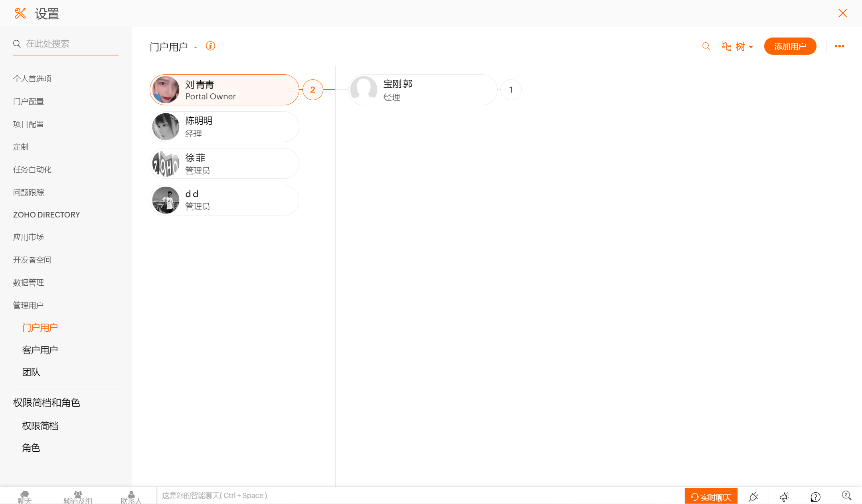The image size is (862, 504).
Task: Click 徐菲's ZOHO avatar thumbnail
Action: (166, 164)
